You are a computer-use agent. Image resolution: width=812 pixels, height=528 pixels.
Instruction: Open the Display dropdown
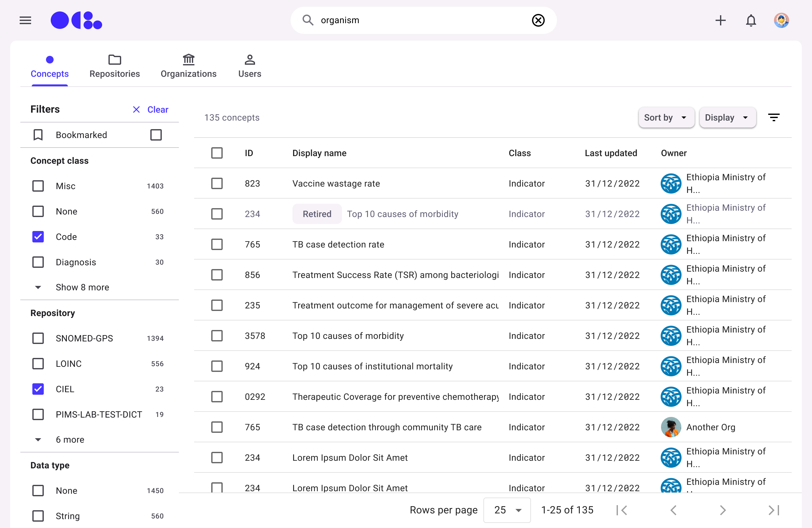727,117
